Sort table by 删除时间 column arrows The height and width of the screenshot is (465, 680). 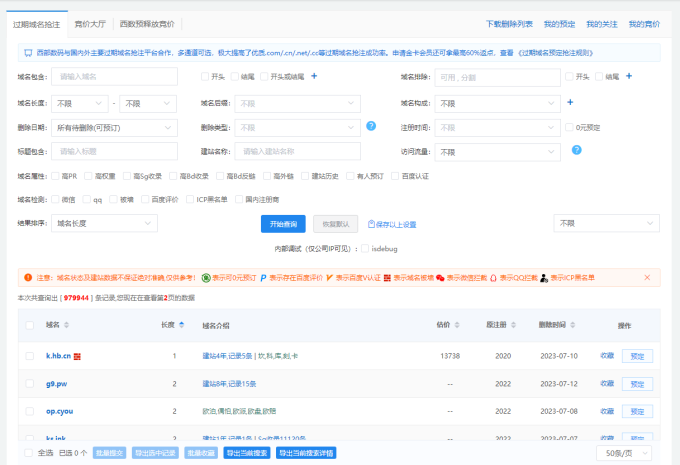coord(572,325)
